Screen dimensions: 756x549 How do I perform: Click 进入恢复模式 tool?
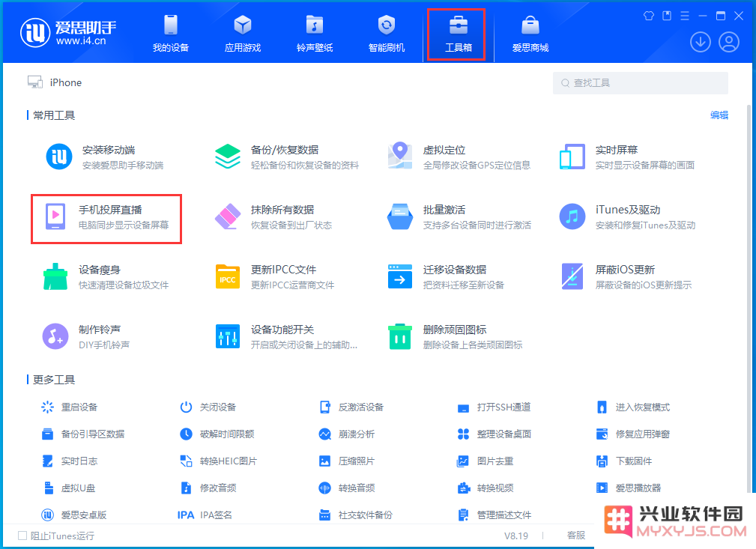[633, 407]
